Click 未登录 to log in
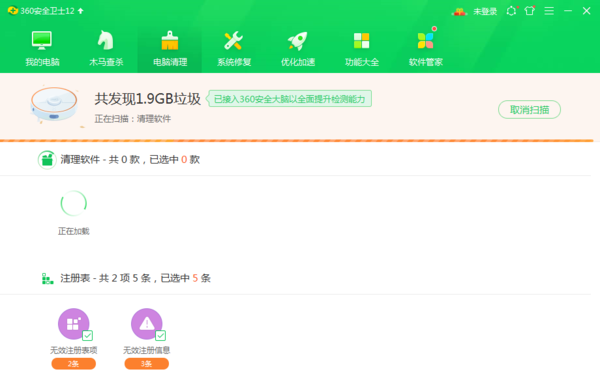This screenshot has height=378, width=600. pos(485,11)
